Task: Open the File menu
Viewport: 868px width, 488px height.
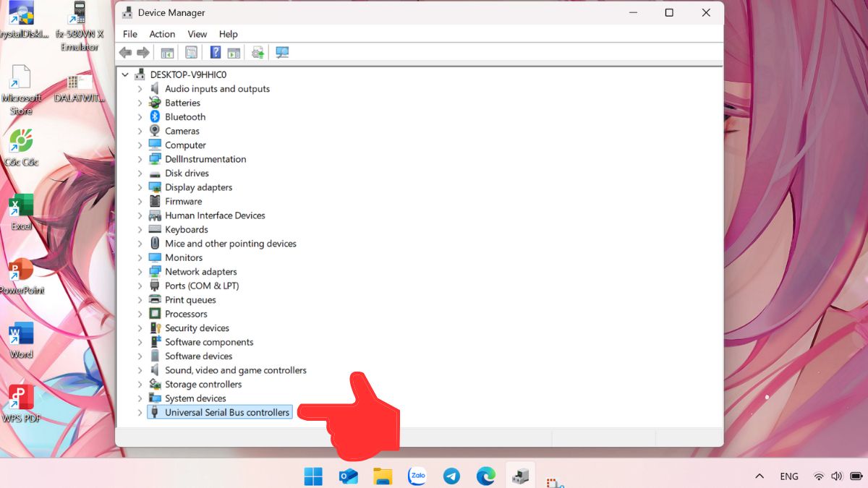Action: coord(130,34)
